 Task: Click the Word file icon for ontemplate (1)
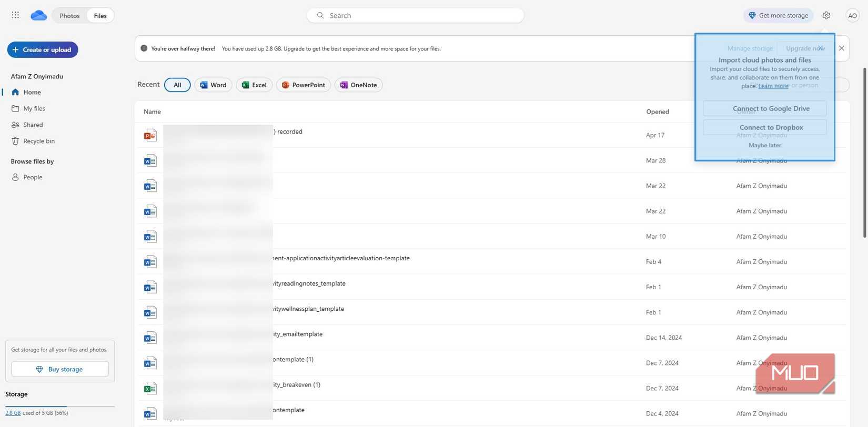150,363
